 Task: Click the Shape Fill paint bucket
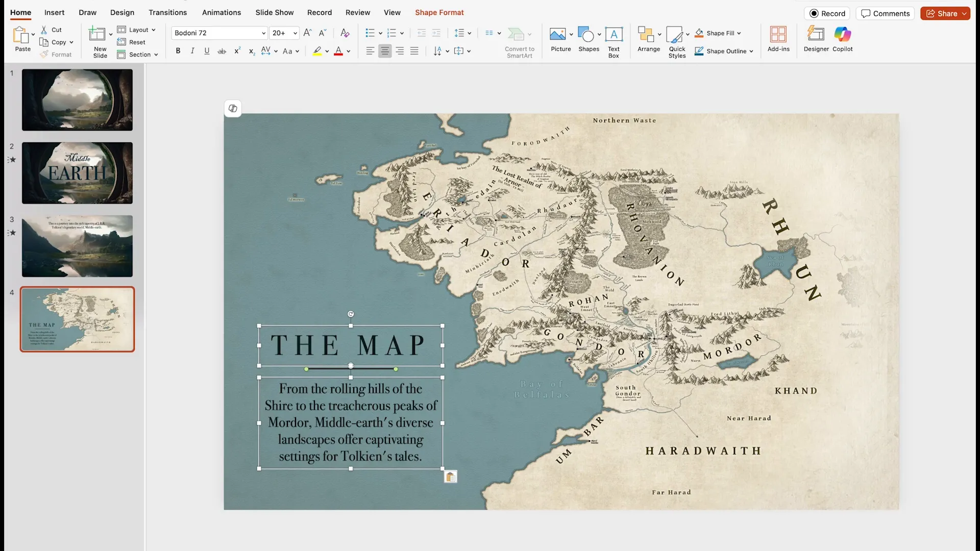tap(699, 33)
